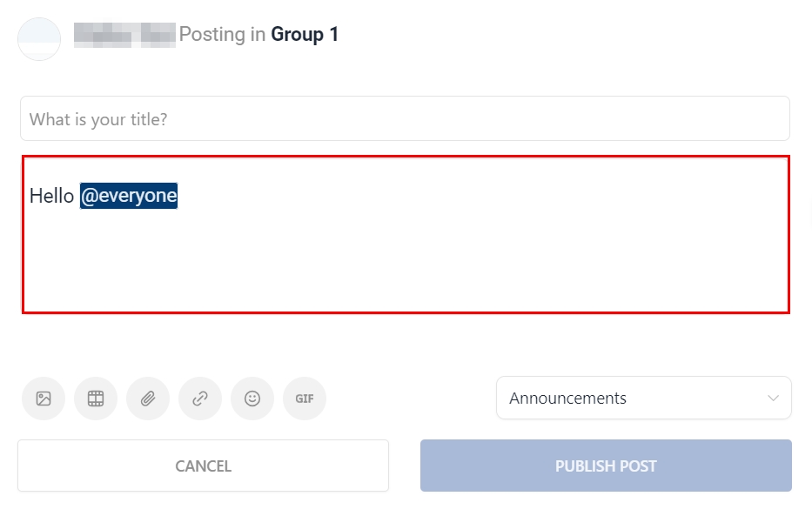Insert a link using the chain icon
The height and width of the screenshot is (516, 812).
[x=200, y=399]
